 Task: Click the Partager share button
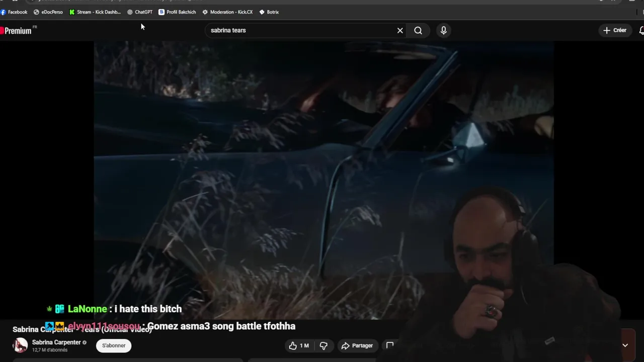point(357,345)
